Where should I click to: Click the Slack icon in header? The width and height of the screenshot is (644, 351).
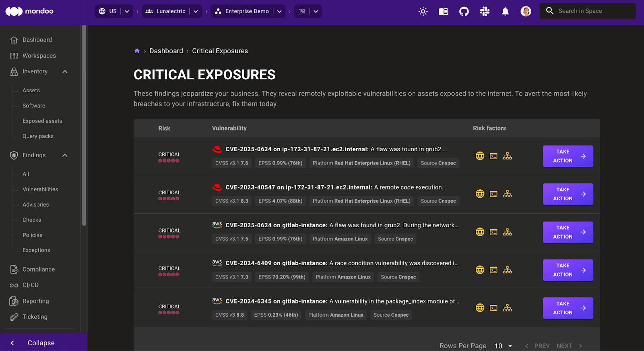[x=485, y=11]
